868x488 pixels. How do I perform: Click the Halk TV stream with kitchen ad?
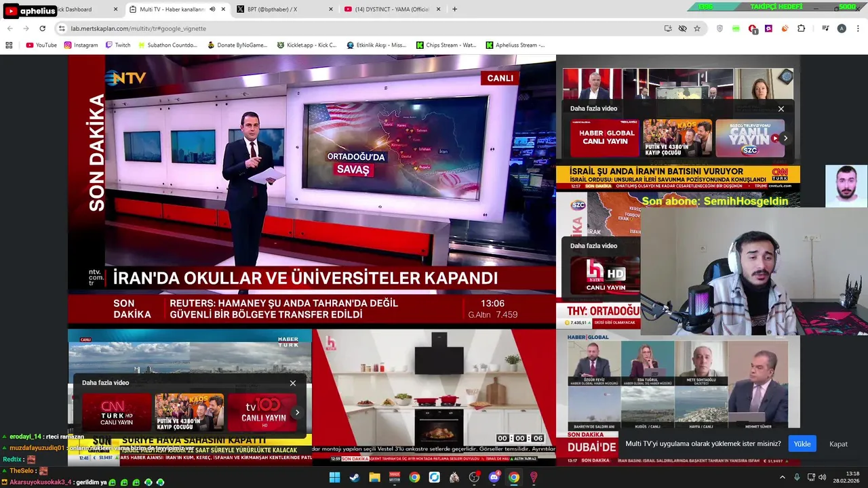pos(434,396)
